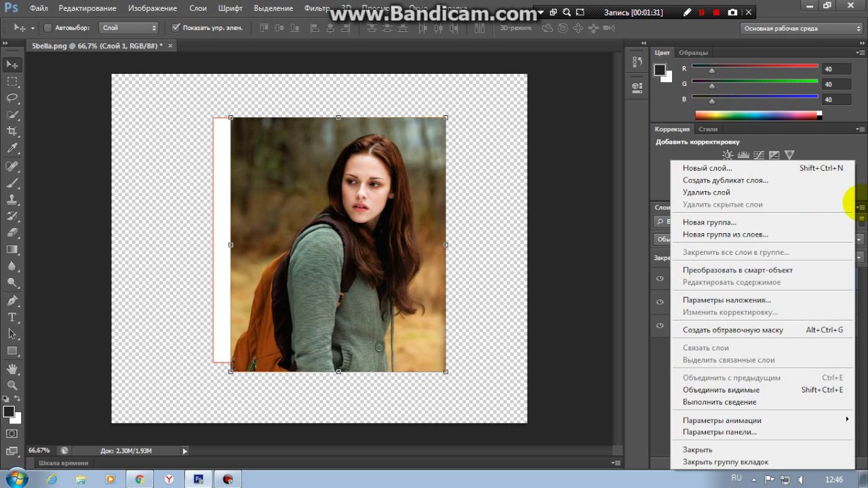The height and width of the screenshot is (488, 868).
Task: Select the Zoom tool in toolbox
Action: 12,386
